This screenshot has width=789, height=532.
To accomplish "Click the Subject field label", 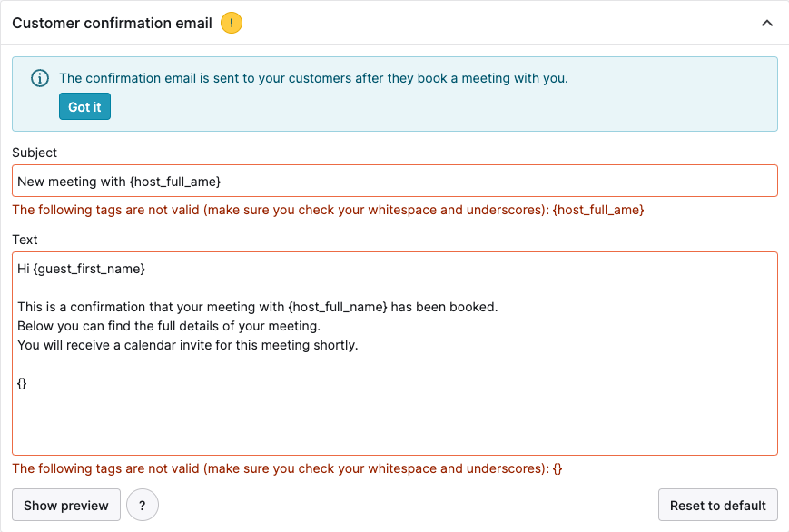I will (x=35, y=153).
